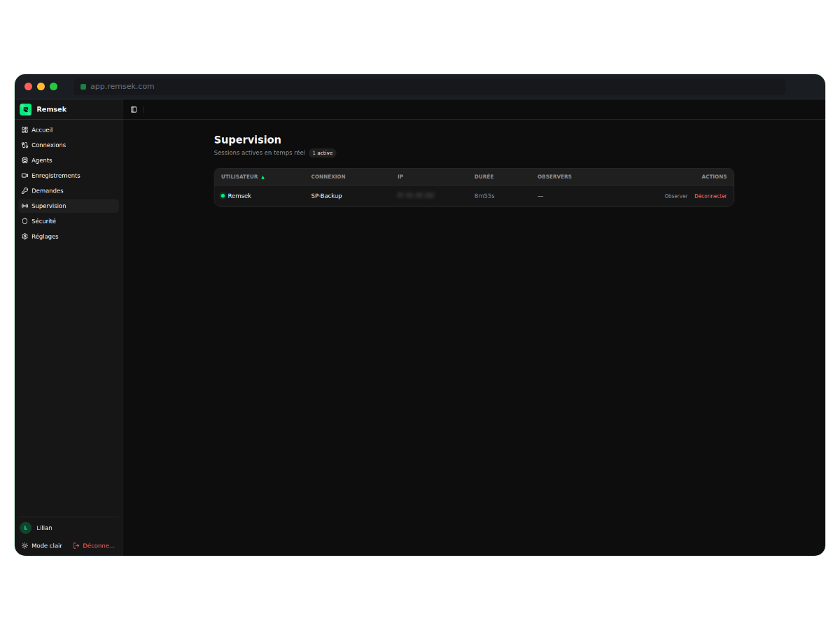Screen dimensions: 840x630
Task: Click the Durée column header
Action: (484, 177)
